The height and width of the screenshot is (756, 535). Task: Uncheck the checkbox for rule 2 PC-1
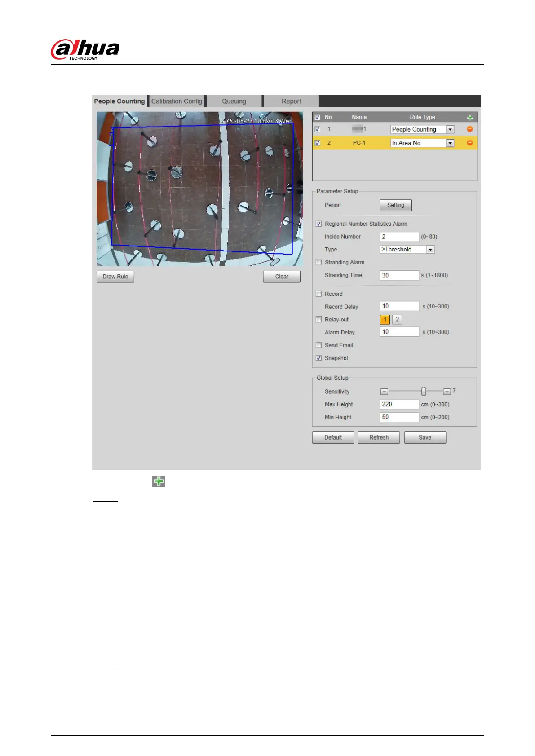318,143
